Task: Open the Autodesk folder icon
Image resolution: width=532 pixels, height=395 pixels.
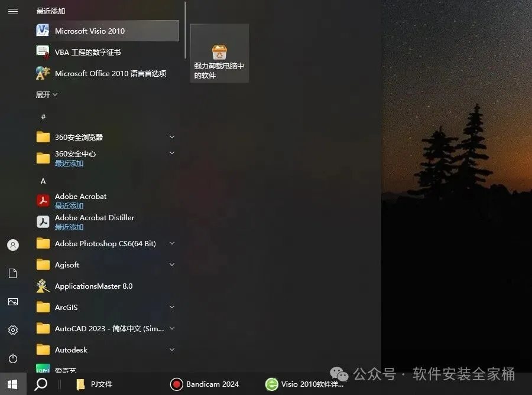Action: click(x=43, y=350)
